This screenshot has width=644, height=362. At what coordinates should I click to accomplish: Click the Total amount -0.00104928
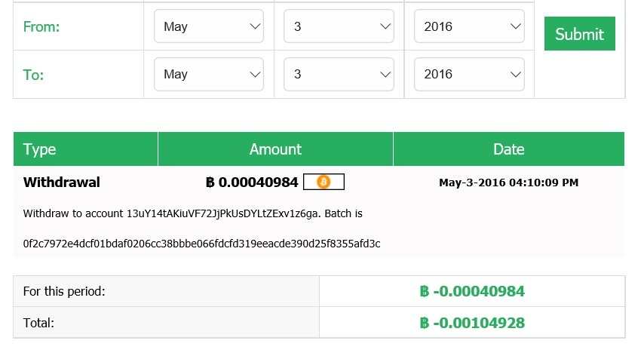pyautogui.click(x=472, y=323)
